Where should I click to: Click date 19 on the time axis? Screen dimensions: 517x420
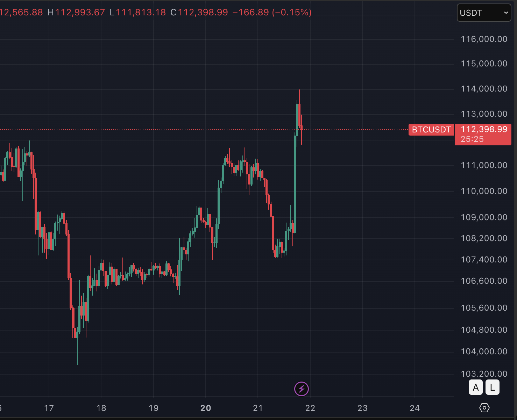[x=154, y=408]
